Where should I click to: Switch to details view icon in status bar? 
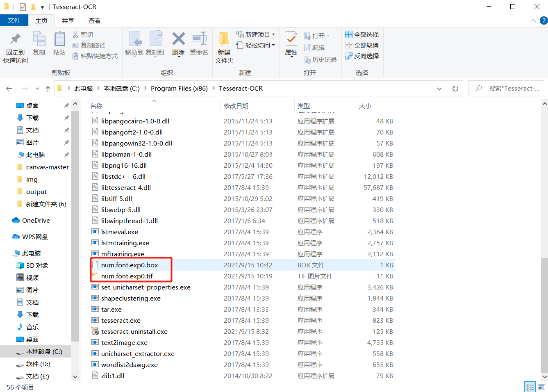tap(530, 387)
